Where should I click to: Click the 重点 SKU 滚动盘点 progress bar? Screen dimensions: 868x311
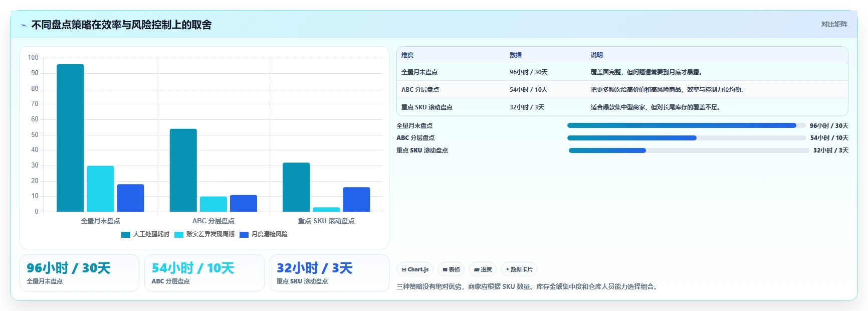click(x=689, y=150)
